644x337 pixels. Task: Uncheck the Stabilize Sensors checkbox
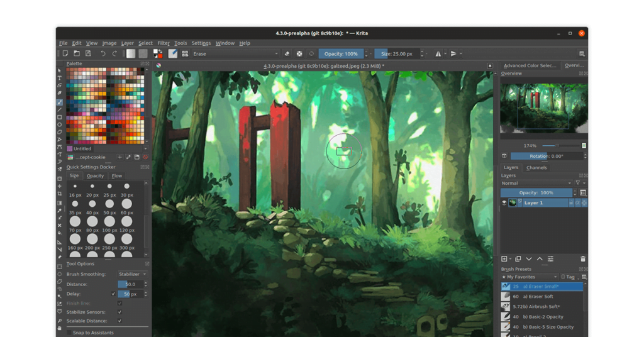119,312
